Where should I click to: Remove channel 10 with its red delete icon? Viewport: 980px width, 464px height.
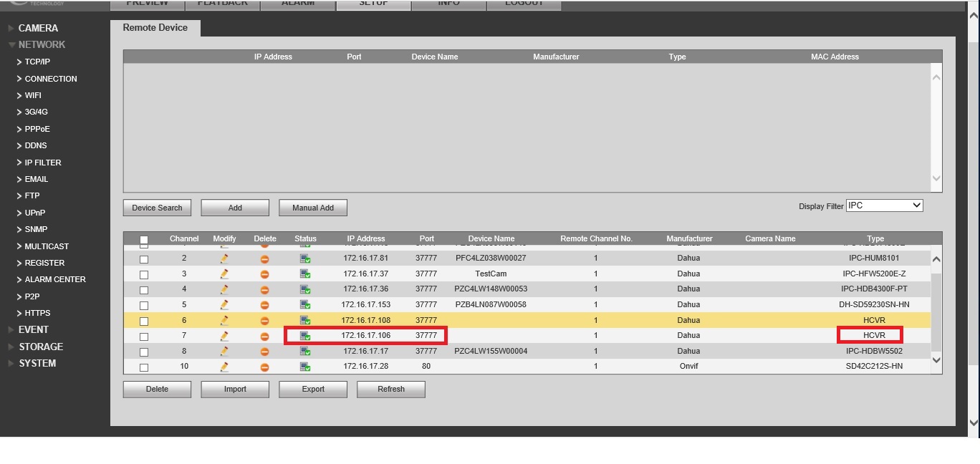264,367
